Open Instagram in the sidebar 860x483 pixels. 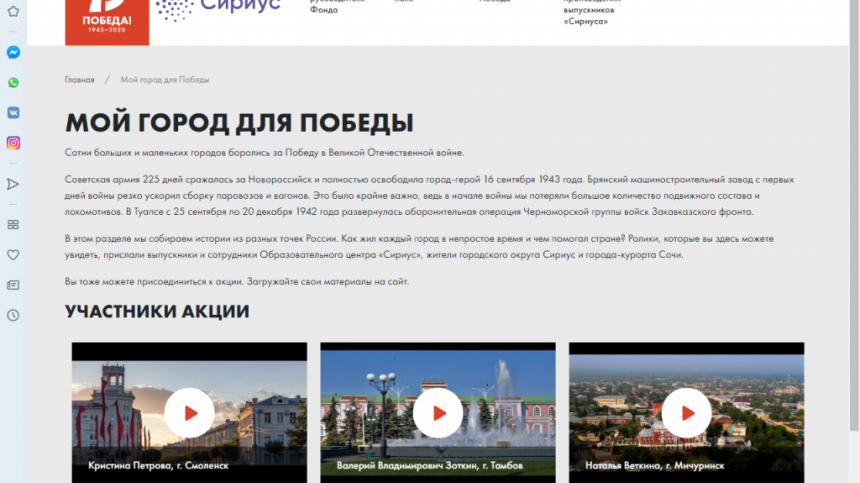13,143
